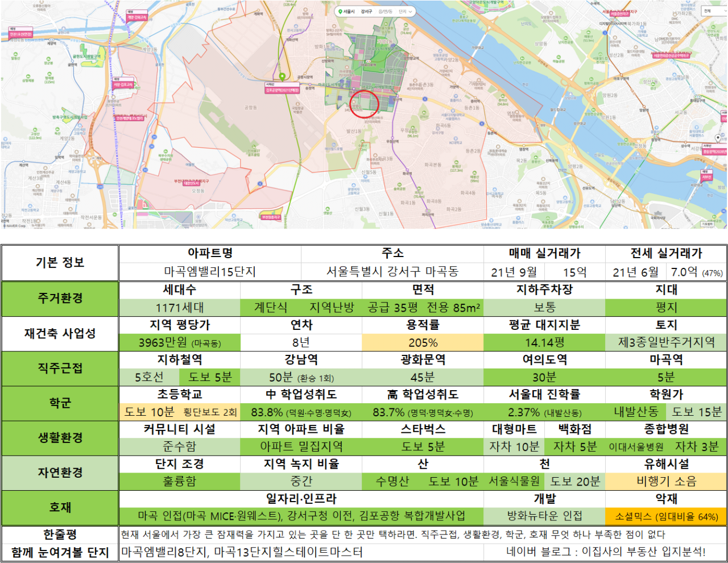Expand the 단지 selector chevron
Viewport: 728px width, 563px height.
(x=410, y=11)
